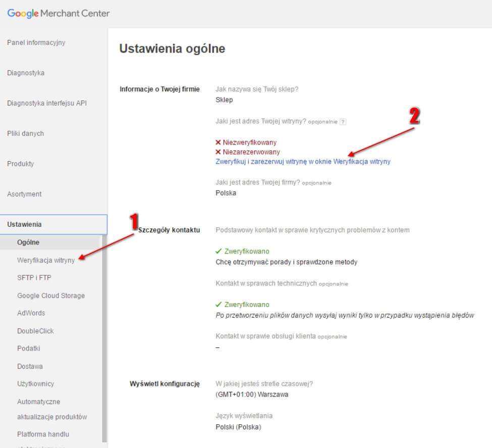Click the help question mark icon
The height and width of the screenshot is (448, 492).
343,122
